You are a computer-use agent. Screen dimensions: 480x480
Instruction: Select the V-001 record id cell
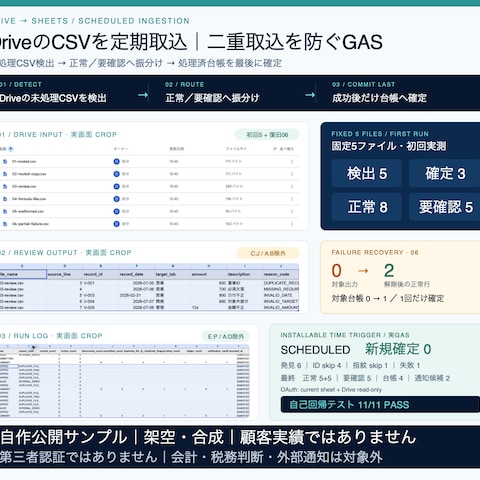click(100, 283)
